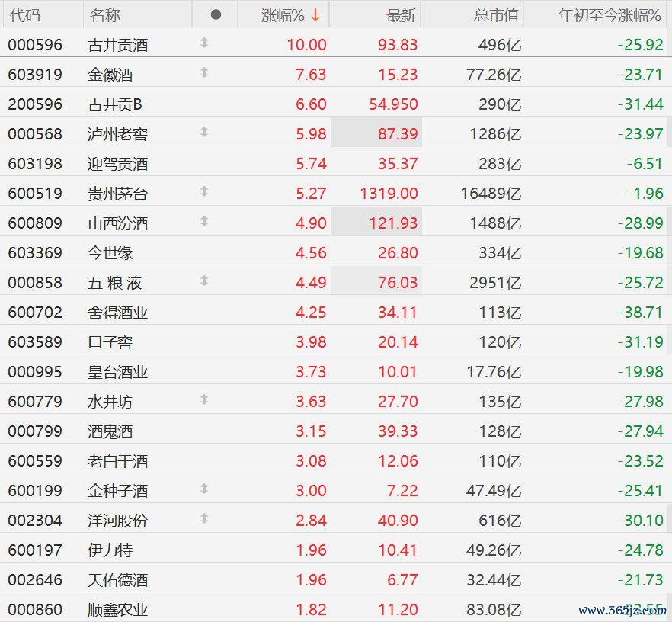
Task: Select the 今世缘 stock name
Action: pyautogui.click(x=110, y=253)
